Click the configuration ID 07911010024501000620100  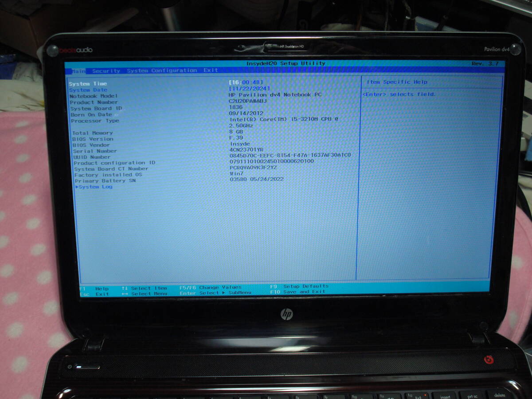pos(272,161)
